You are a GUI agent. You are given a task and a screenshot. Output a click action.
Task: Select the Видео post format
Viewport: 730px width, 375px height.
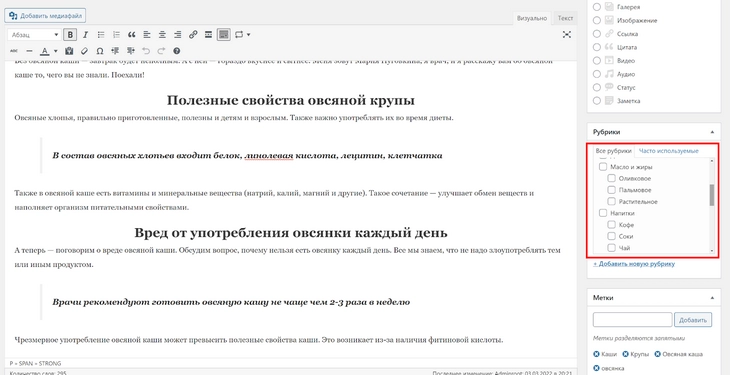[597, 61]
